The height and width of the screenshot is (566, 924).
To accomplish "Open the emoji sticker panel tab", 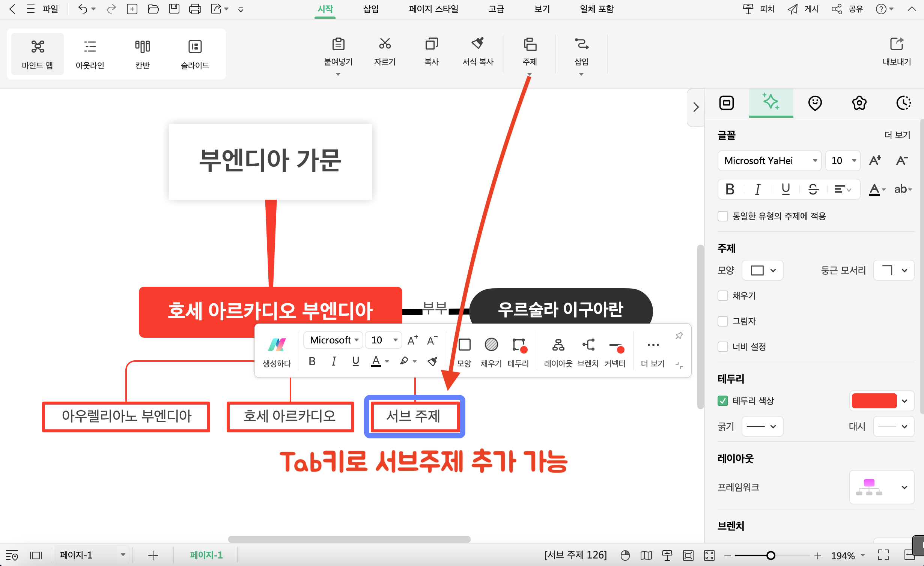I will 815,103.
